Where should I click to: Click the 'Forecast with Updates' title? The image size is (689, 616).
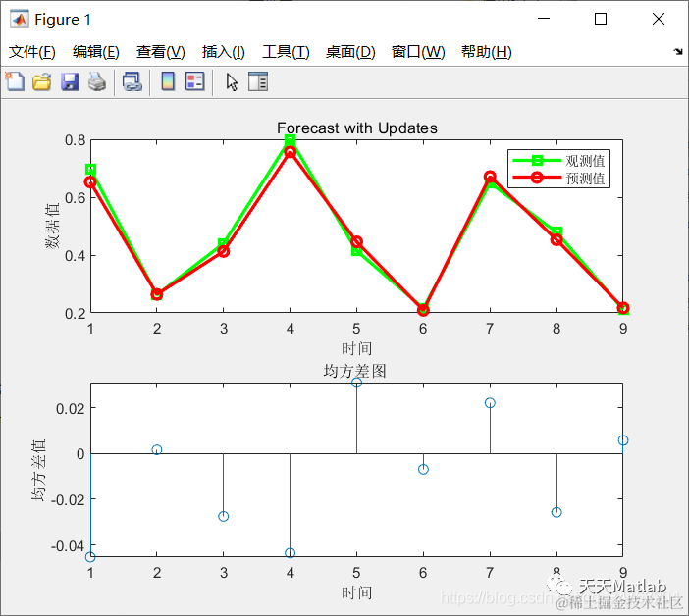[357, 128]
